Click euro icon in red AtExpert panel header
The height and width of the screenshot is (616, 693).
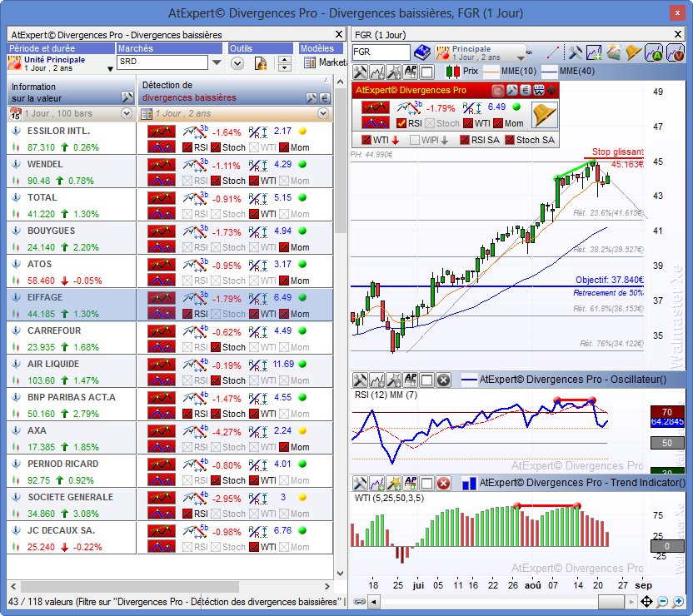click(525, 91)
